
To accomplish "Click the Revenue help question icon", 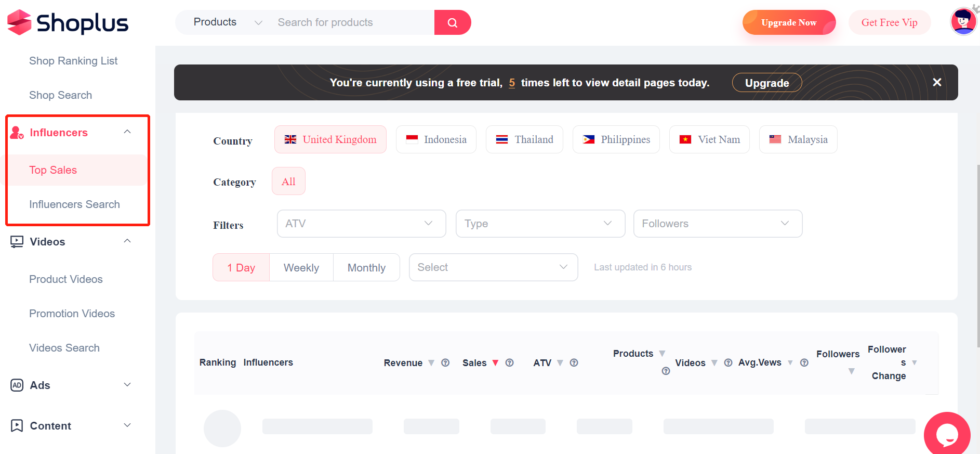I will pyautogui.click(x=445, y=363).
